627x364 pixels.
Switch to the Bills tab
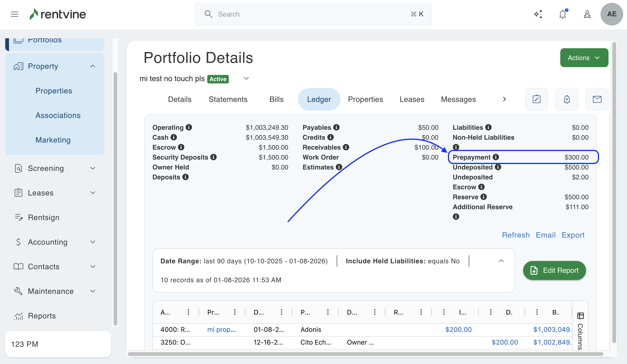pyautogui.click(x=276, y=99)
